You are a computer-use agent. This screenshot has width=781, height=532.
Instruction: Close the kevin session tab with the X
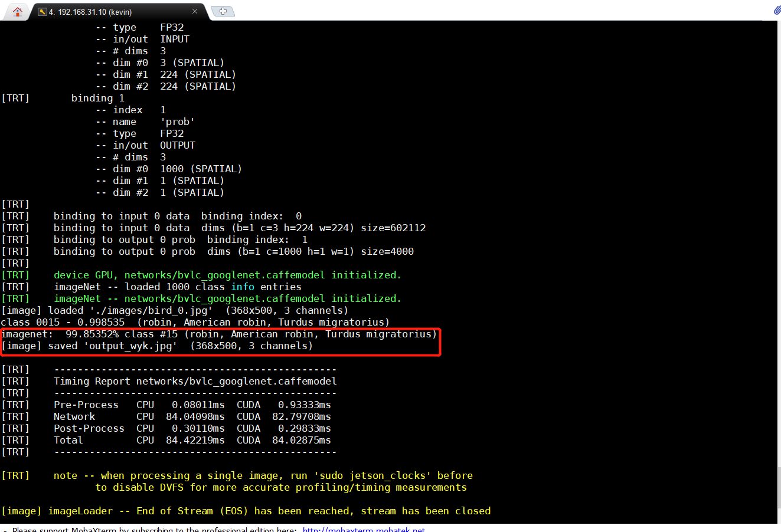coord(195,11)
